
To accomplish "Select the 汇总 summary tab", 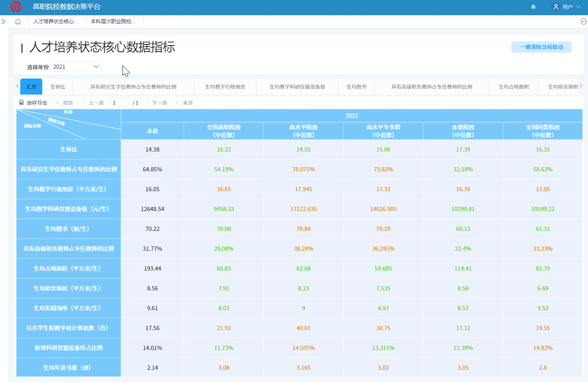I will [31, 86].
